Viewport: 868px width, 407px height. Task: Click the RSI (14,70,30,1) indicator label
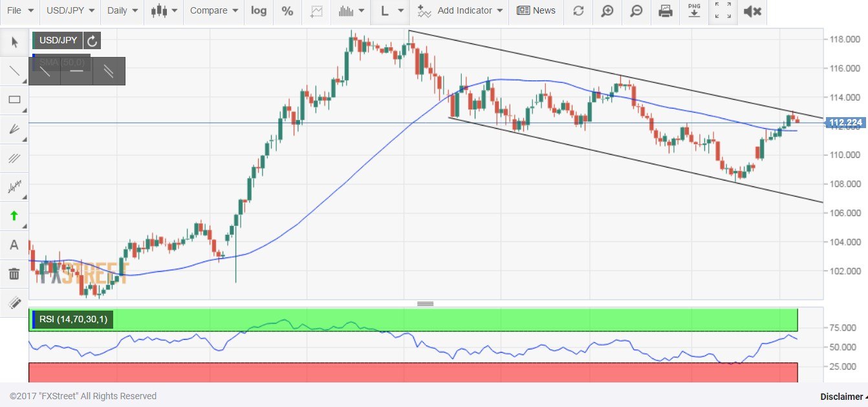pyautogui.click(x=73, y=319)
